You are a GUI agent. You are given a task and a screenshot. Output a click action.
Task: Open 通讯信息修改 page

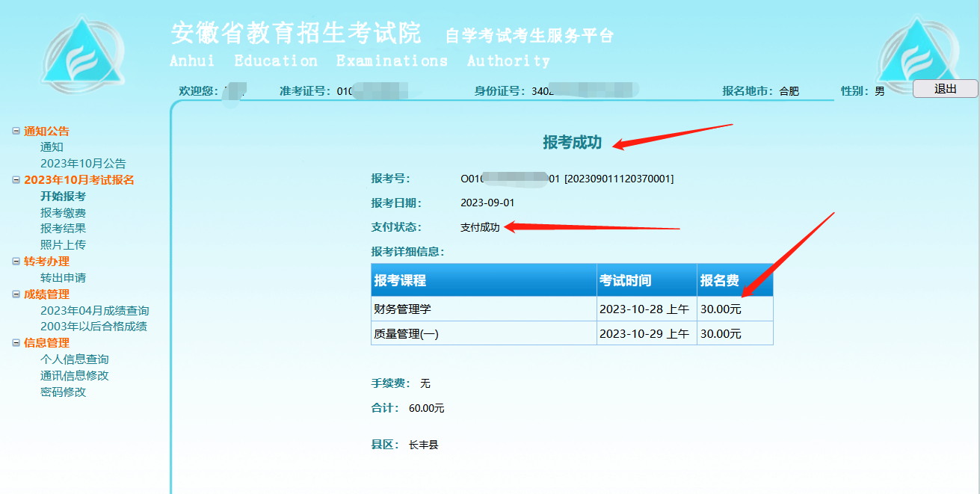coord(74,376)
